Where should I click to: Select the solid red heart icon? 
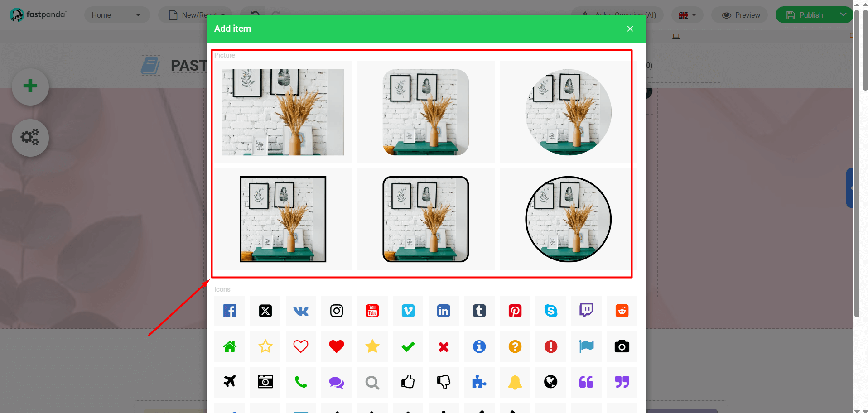click(x=337, y=346)
